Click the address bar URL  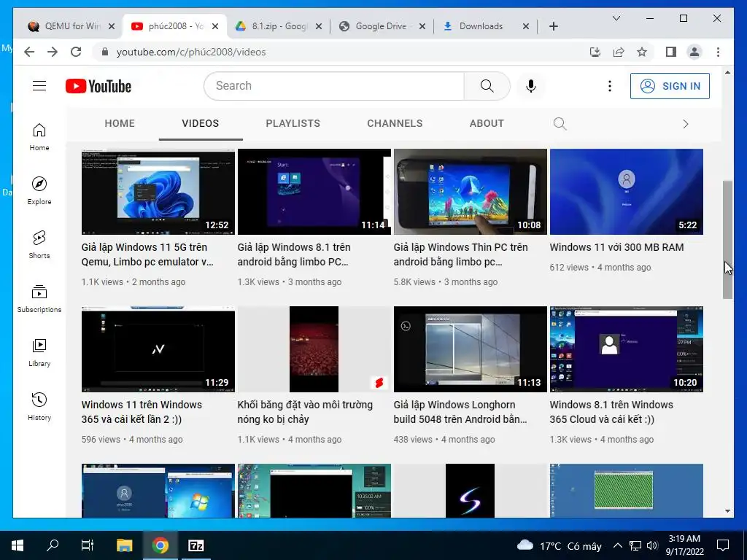(191, 52)
